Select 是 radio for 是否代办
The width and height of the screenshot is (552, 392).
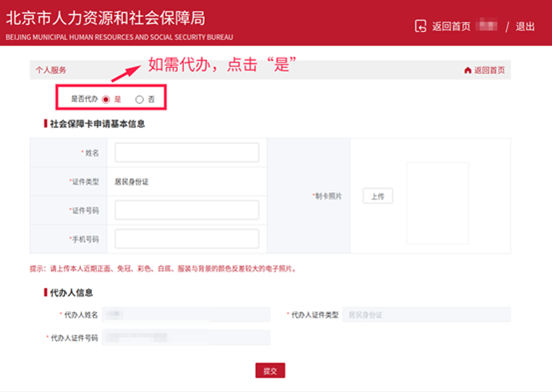[105, 99]
